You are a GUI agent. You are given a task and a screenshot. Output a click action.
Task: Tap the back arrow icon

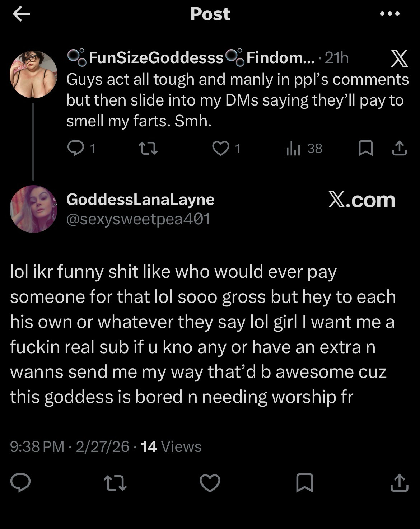tap(21, 14)
